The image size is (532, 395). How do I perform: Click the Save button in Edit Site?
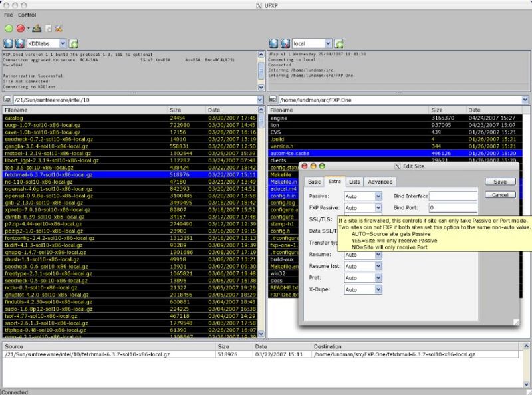click(x=500, y=182)
